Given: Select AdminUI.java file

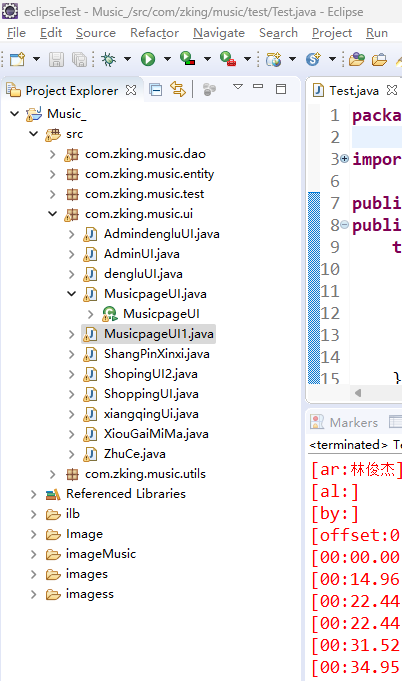Looking at the screenshot, I should pyautogui.click(x=142, y=254).
